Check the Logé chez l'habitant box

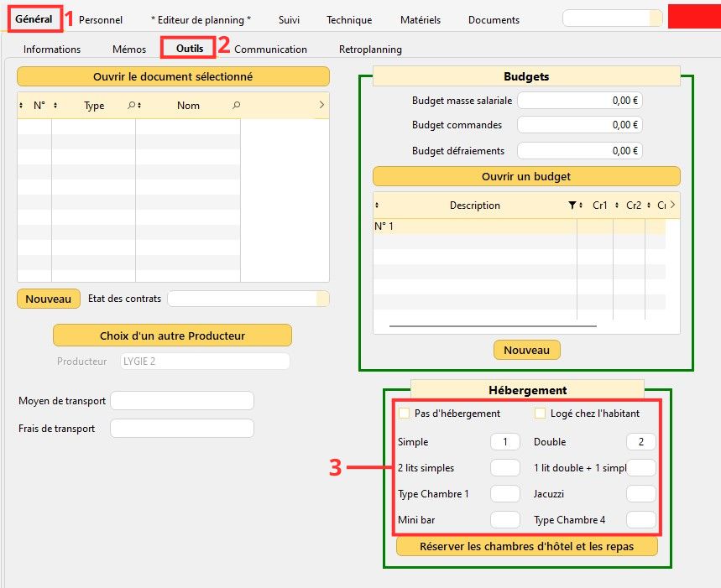541,414
